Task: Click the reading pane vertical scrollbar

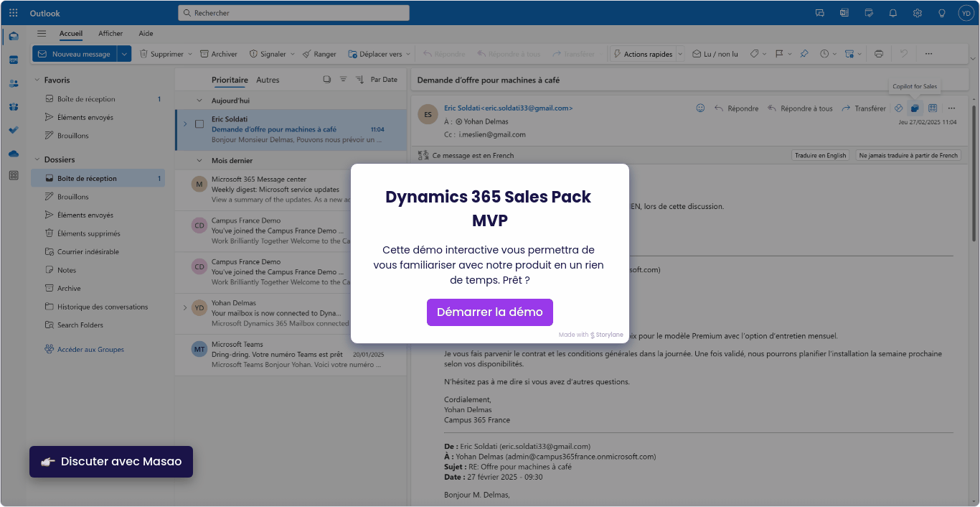Action: click(974, 172)
